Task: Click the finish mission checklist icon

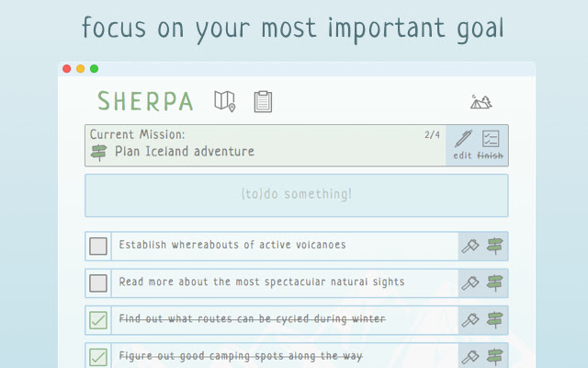Action: 491,140
